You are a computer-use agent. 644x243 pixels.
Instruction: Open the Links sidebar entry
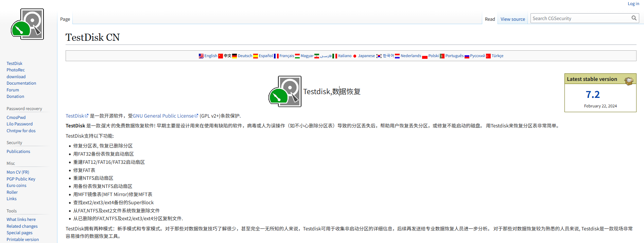[12, 199]
